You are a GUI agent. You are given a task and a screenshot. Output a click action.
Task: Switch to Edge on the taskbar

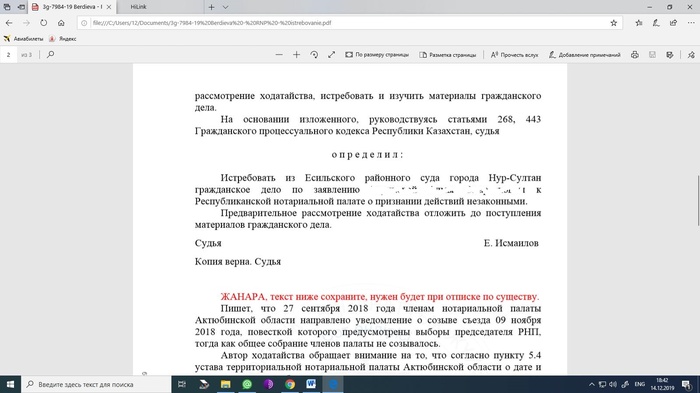point(333,384)
